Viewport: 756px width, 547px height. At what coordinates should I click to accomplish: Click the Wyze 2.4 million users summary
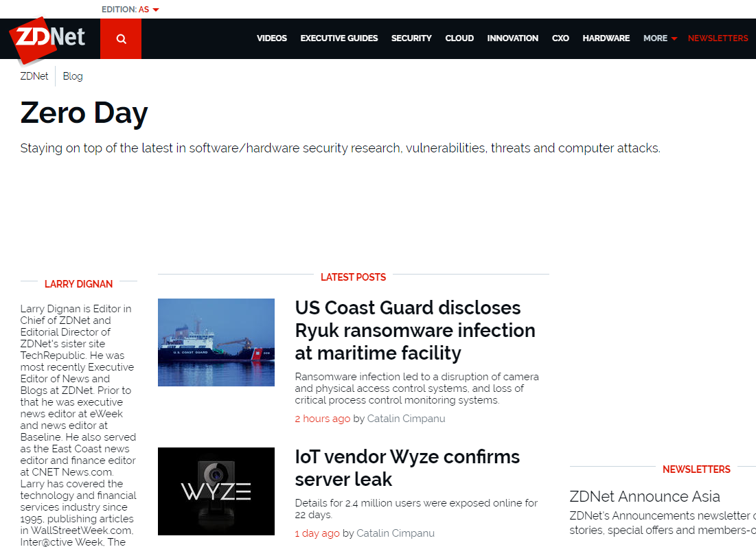pos(416,509)
